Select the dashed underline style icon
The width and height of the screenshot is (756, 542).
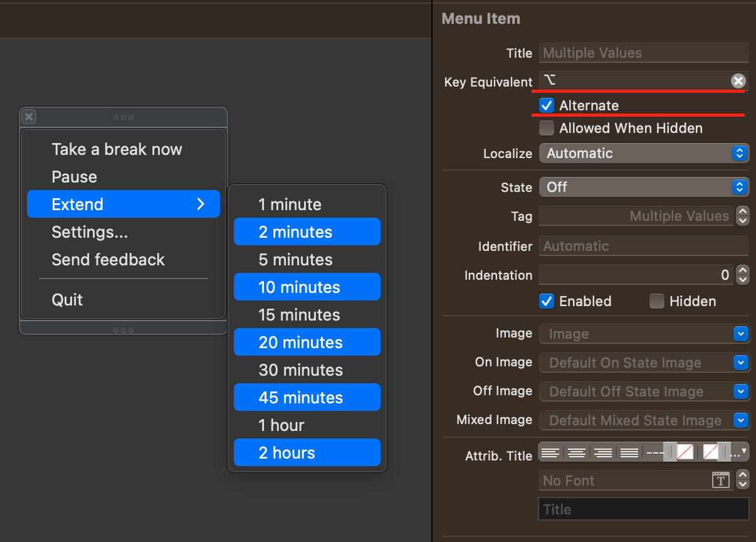coord(655,452)
